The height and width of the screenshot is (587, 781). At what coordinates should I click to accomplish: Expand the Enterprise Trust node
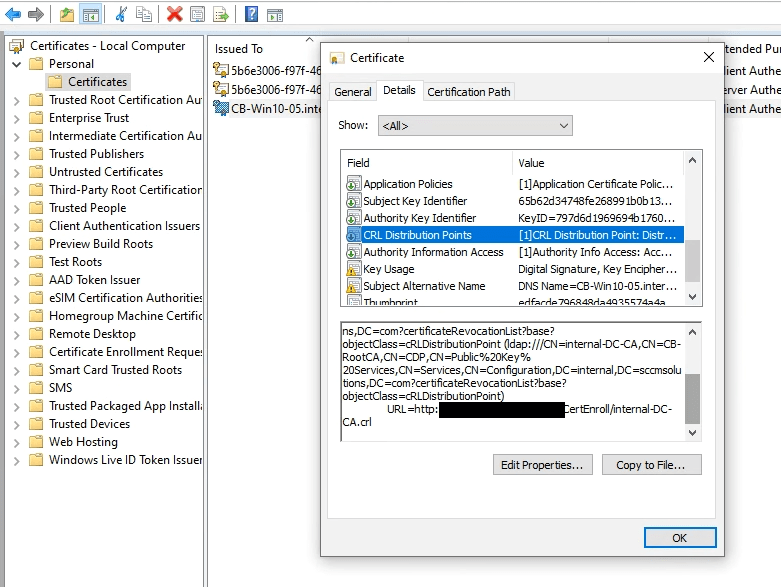pos(16,119)
